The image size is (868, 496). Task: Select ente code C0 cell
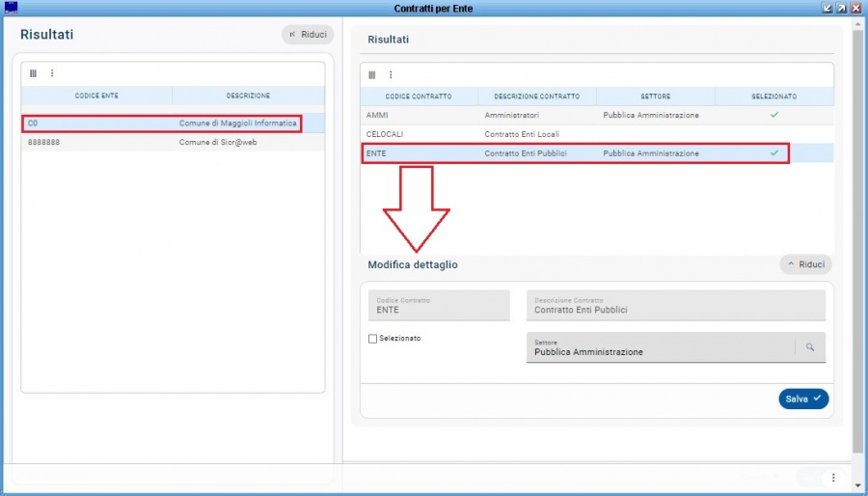tap(33, 124)
